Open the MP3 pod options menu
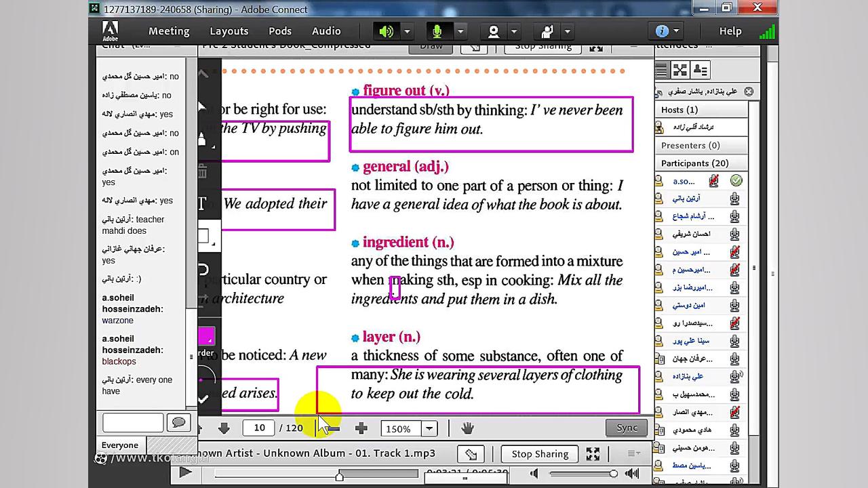 634,453
